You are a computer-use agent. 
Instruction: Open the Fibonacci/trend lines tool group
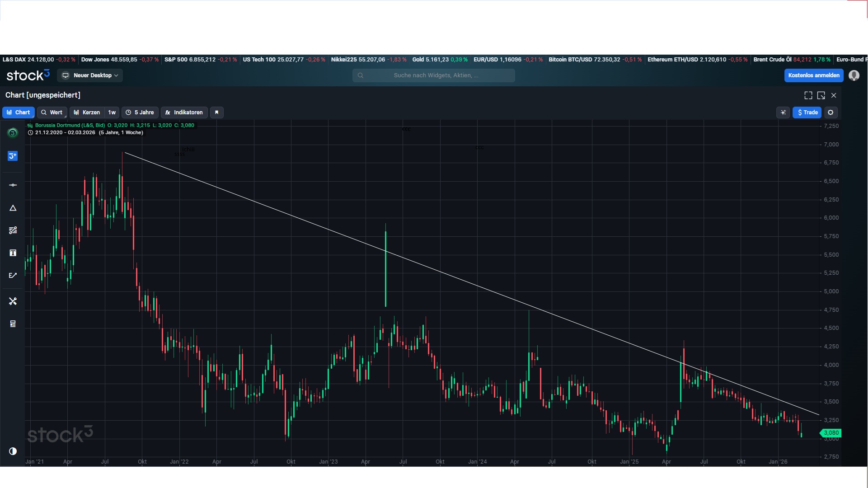(x=13, y=230)
